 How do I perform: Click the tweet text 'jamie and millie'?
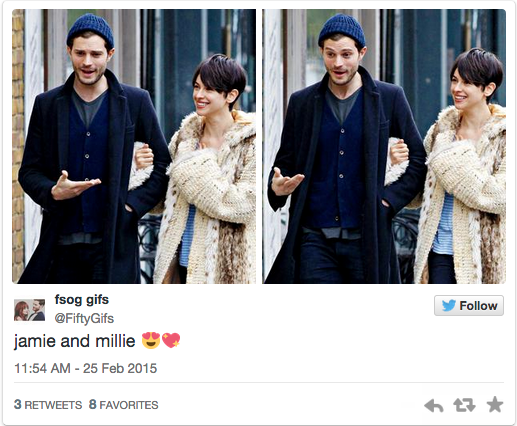click(x=75, y=341)
